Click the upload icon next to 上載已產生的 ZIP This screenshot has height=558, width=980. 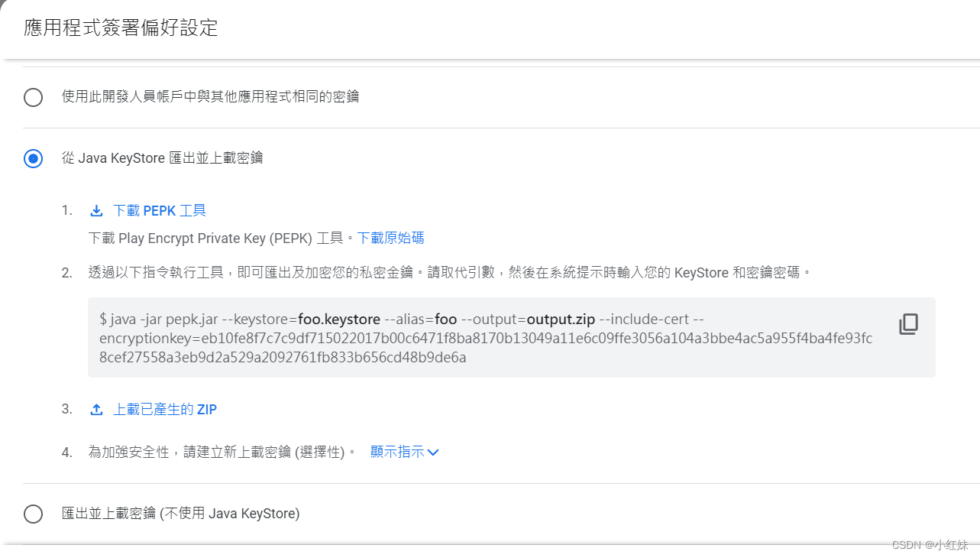click(x=96, y=410)
